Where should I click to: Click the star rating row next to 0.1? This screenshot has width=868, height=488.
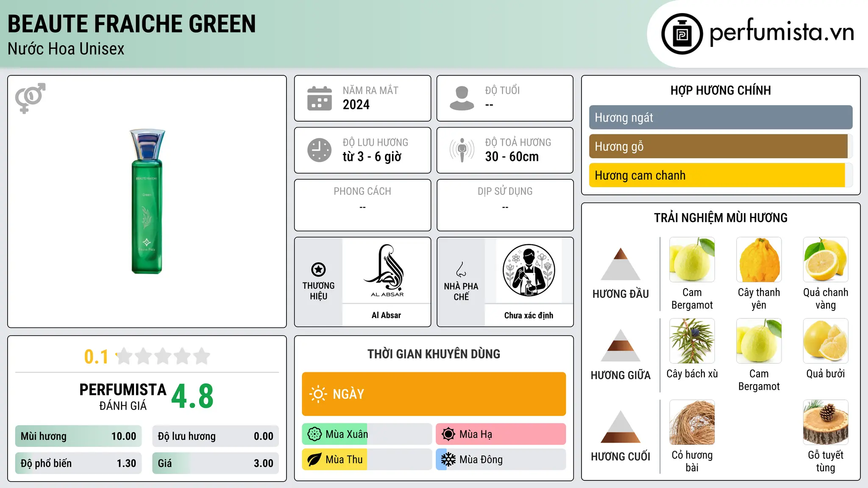click(163, 356)
